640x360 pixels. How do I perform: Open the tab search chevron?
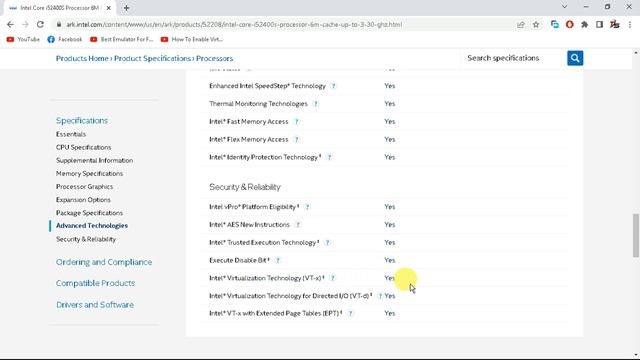tap(564, 7)
